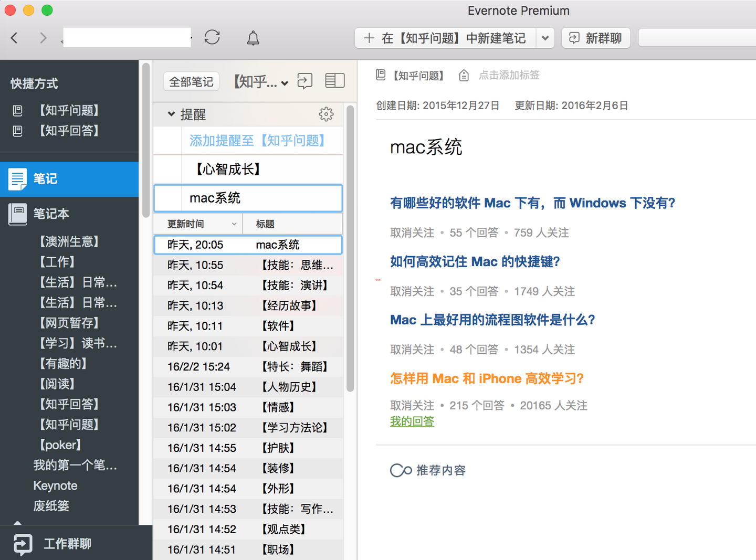Viewport: 756px width, 560px height.
Task: Select note 【软件】
Action: (x=248, y=326)
